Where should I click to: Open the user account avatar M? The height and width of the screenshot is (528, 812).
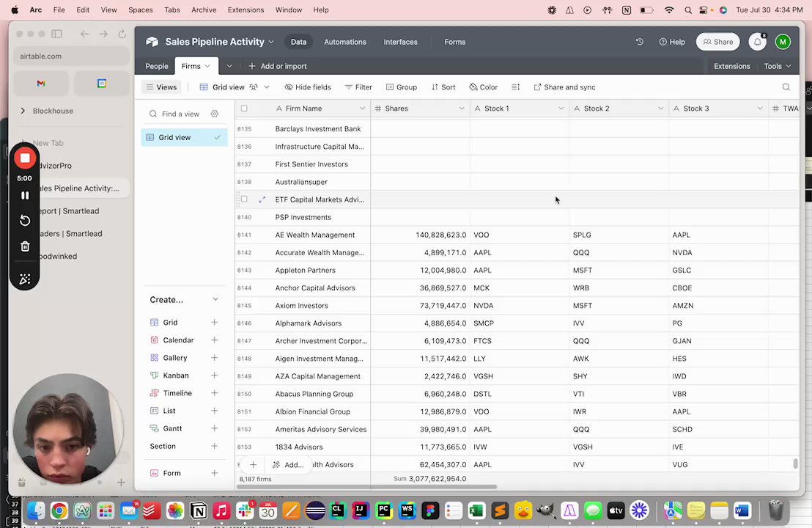click(x=783, y=42)
